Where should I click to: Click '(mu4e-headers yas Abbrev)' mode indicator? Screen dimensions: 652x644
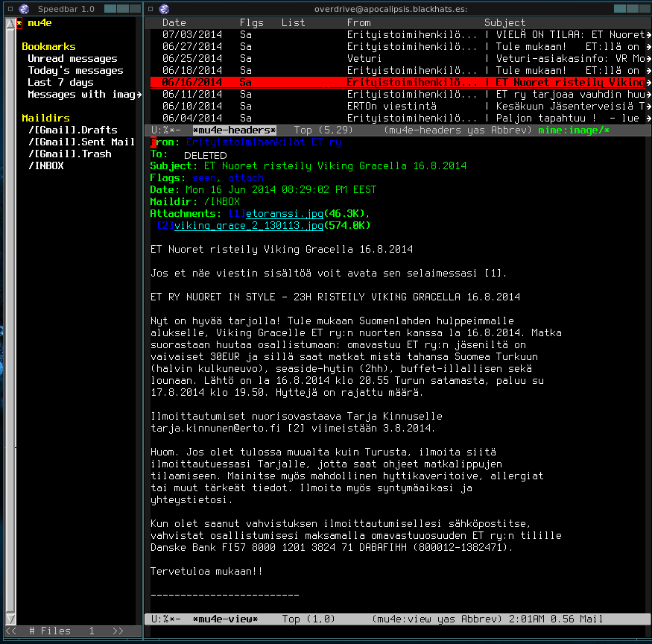click(458, 130)
